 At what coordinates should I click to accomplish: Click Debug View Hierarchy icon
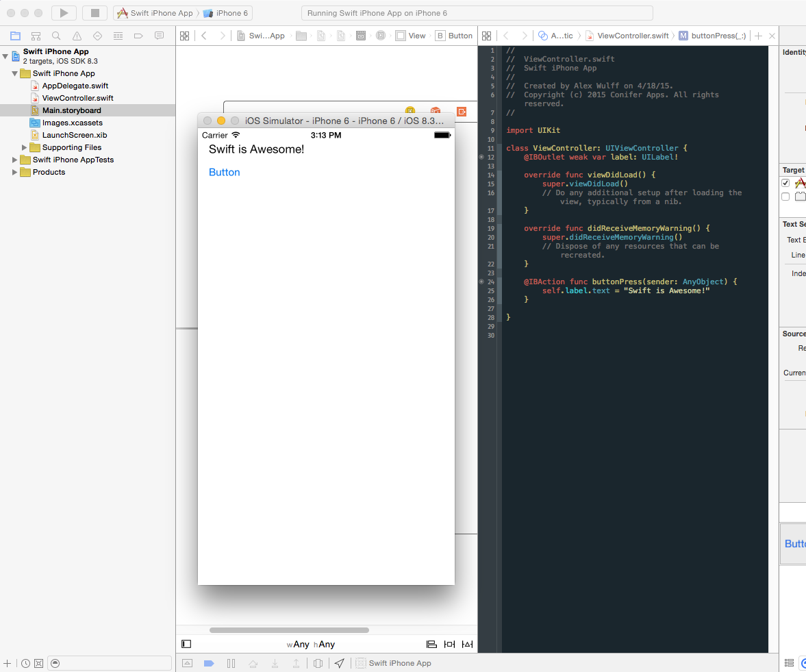click(x=318, y=663)
